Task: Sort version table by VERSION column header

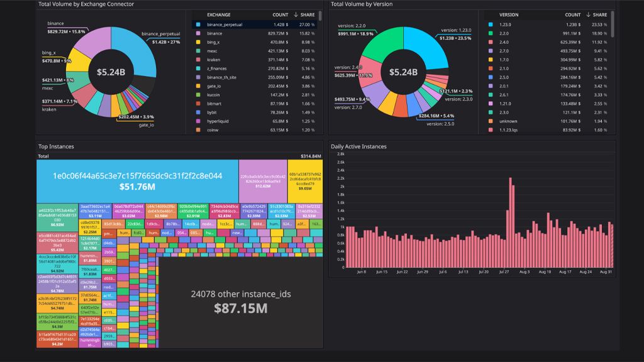Action: 509,14
